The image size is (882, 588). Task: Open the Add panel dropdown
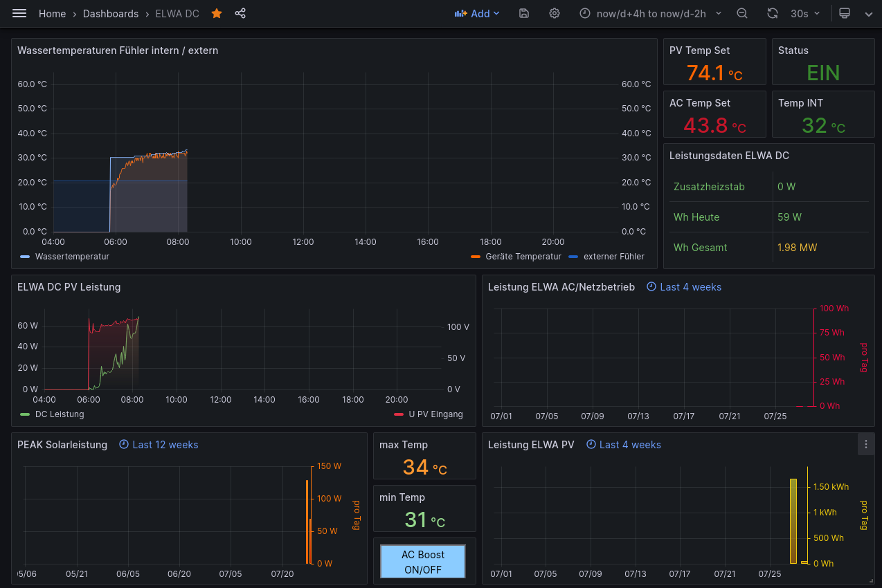tap(477, 14)
